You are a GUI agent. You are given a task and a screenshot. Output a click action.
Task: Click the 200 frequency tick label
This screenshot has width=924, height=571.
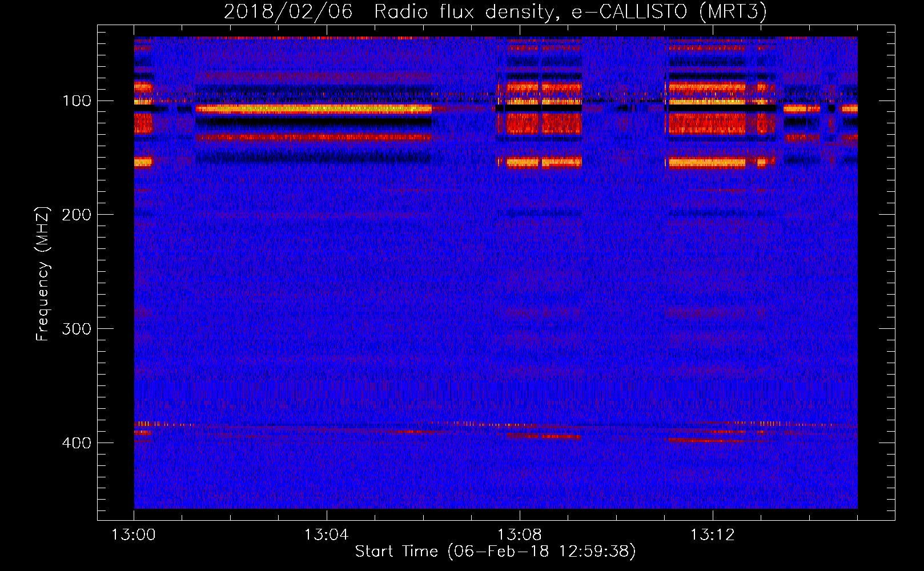point(77,215)
